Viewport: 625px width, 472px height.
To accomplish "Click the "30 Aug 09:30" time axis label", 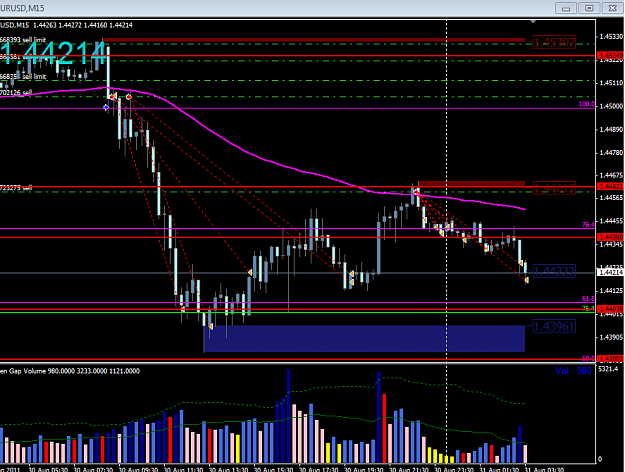I will pyautogui.click(x=138, y=469).
